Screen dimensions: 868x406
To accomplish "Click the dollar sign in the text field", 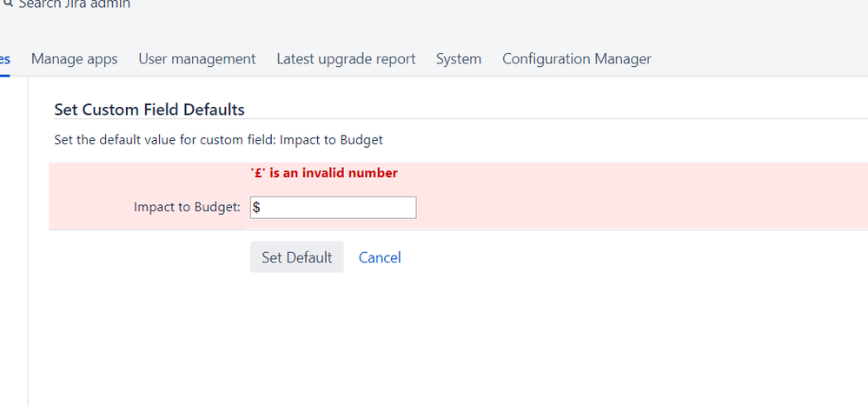I will point(257,208).
